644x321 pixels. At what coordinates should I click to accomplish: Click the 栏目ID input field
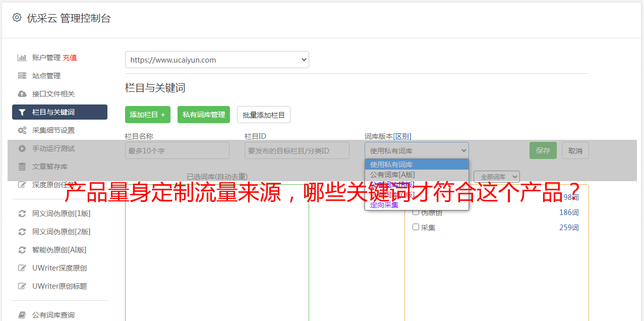[x=297, y=150]
